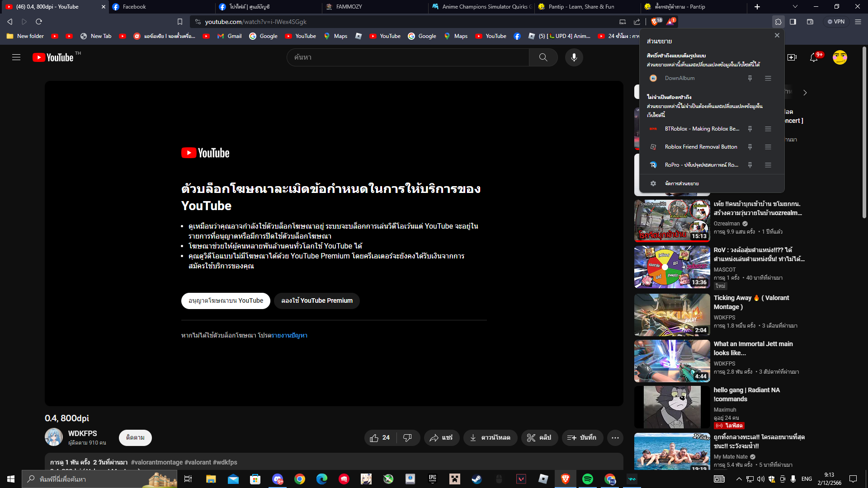Open File Explorer from the taskbar
Viewport: 868px width, 488px height.
(x=211, y=479)
